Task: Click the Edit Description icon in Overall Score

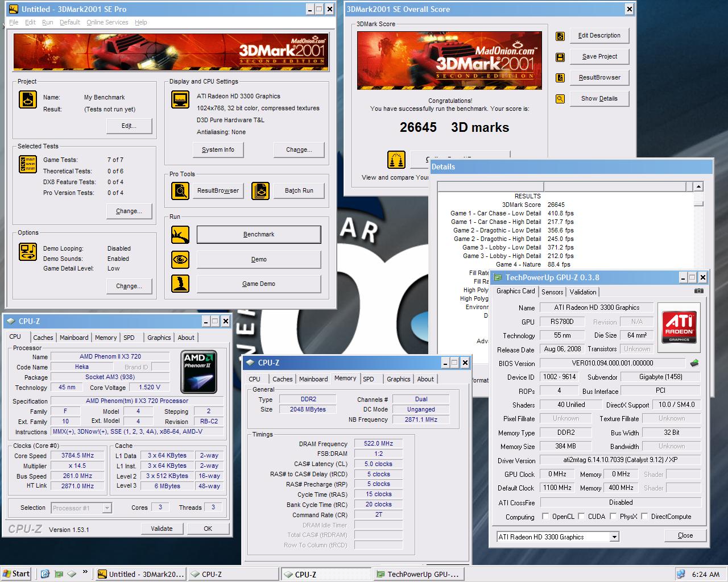Action: click(x=560, y=36)
